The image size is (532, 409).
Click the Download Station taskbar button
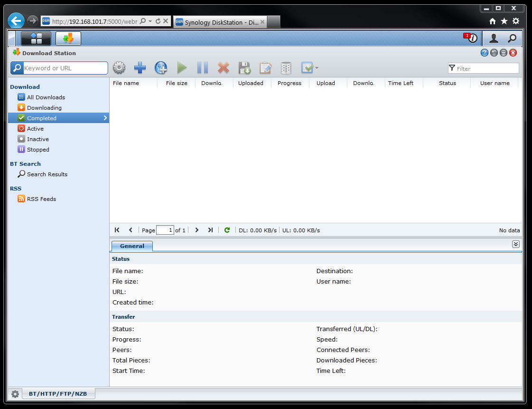(x=68, y=38)
